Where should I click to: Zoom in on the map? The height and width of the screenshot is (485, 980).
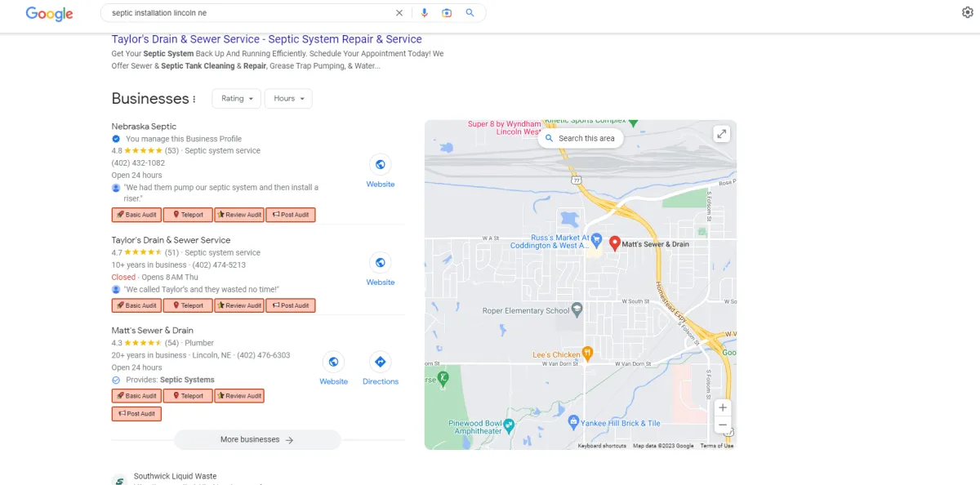pyautogui.click(x=722, y=407)
